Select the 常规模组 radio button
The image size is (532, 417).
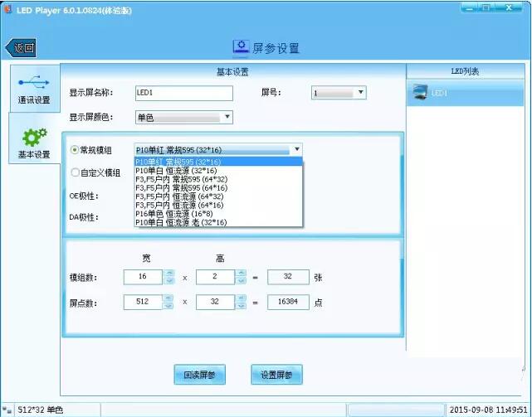click(x=75, y=150)
